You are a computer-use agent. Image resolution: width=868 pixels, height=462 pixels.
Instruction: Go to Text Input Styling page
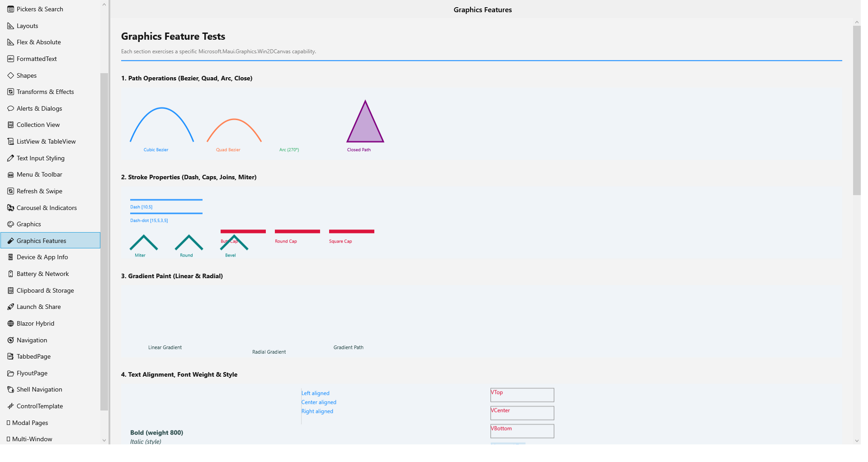click(x=50, y=158)
